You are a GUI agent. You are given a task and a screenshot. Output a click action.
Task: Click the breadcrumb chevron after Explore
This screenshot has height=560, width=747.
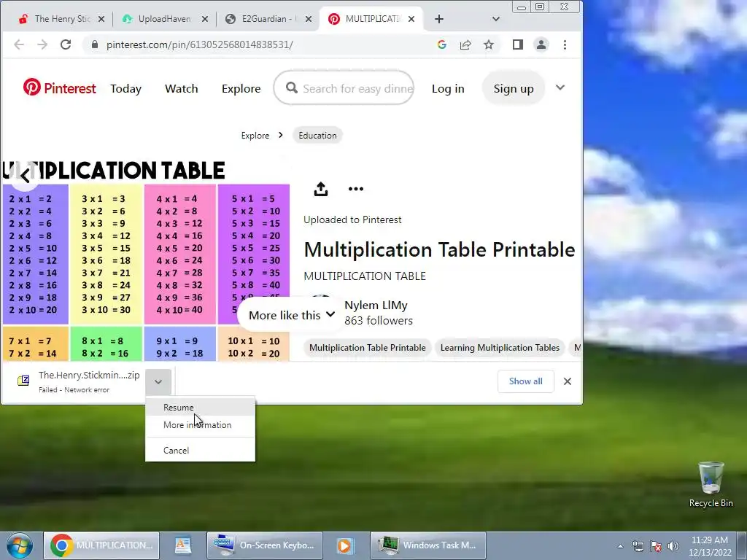(281, 135)
